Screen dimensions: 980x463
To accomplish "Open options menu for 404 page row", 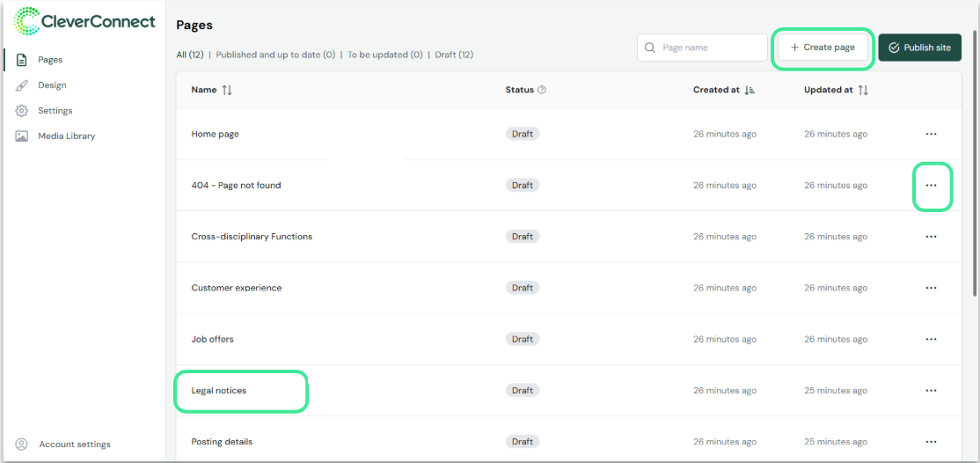I will [931, 186].
